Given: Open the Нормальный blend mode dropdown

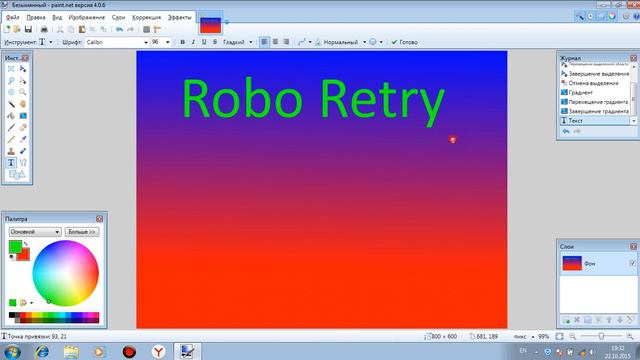Looking at the screenshot, I should [364, 42].
